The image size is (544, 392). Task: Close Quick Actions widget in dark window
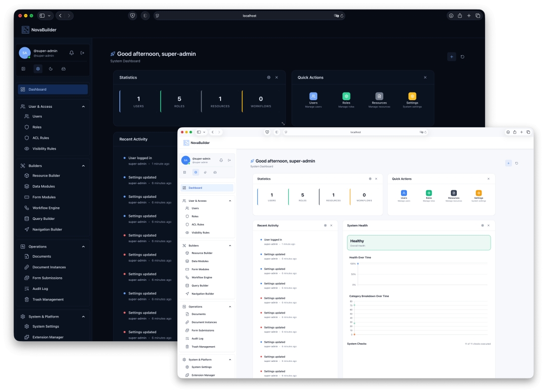click(425, 77)
